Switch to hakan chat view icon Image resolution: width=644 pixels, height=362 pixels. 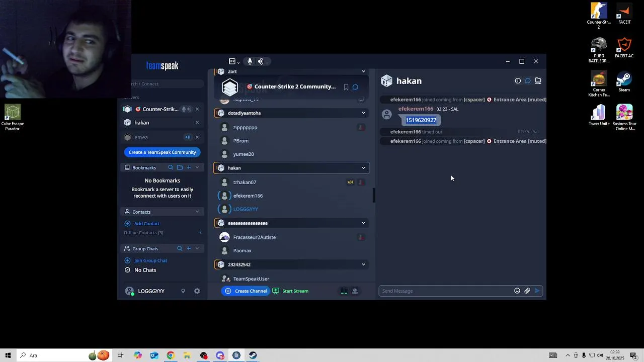(528, 81)
